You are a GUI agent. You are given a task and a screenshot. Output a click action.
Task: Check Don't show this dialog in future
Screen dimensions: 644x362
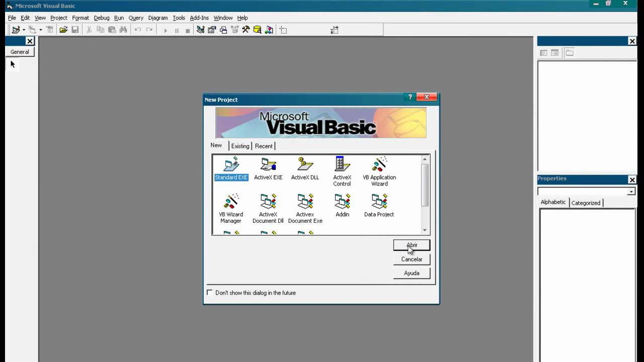click(x=210, y=292)
